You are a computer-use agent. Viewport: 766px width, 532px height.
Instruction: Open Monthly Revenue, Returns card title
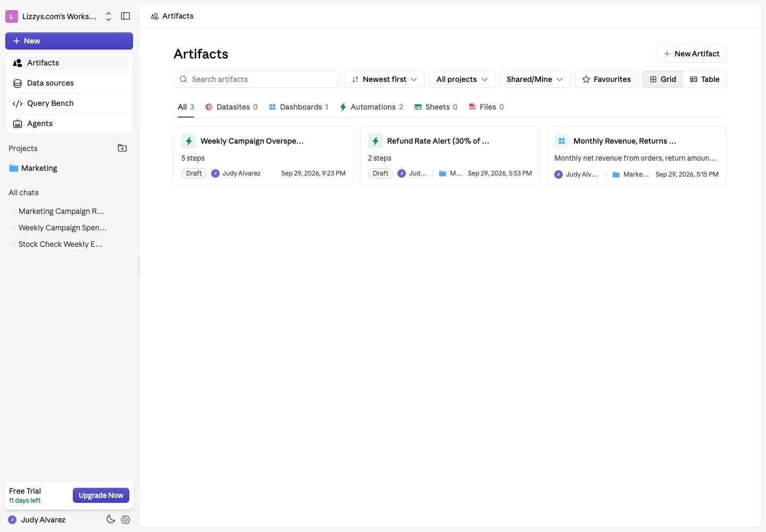pyautogui.click(x=625, y=141)
